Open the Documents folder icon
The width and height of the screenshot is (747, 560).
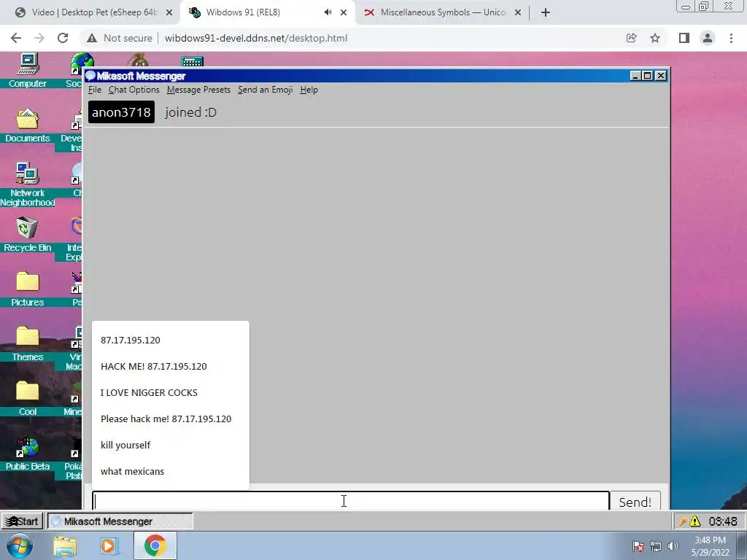tap(28, 125)
